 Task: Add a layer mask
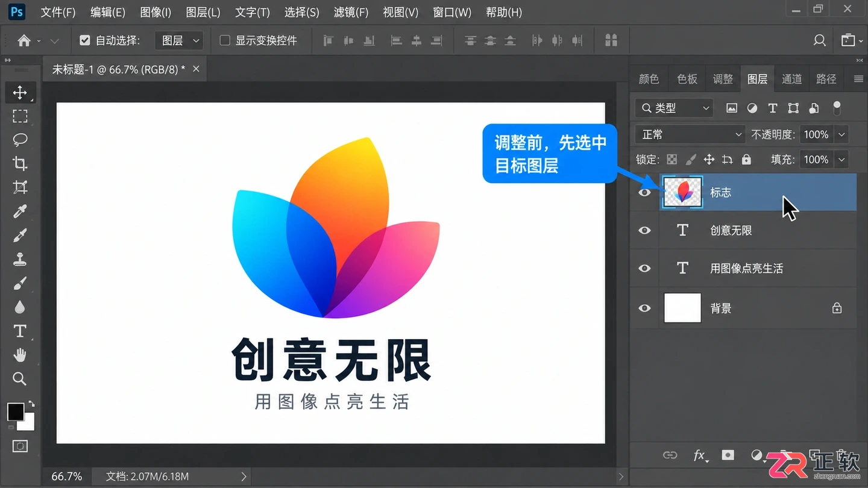(x=728, y=455)
